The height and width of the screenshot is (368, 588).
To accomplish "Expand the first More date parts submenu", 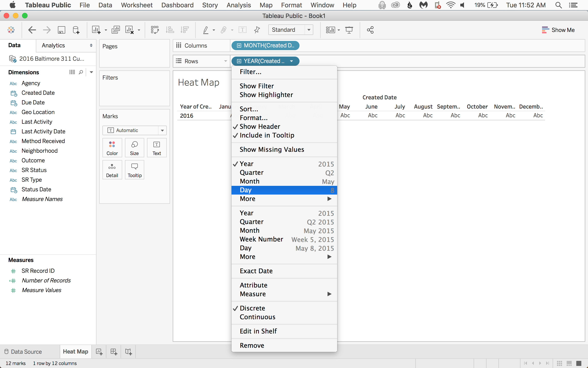I will point(284,199).
